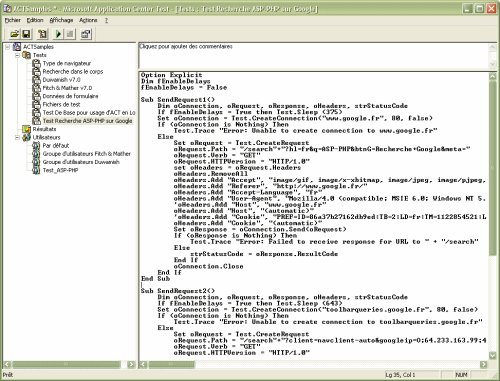Save project using the floppy disk icon
Image resolution: width=500 pixels, height=381 pixels.
[26, 34]
